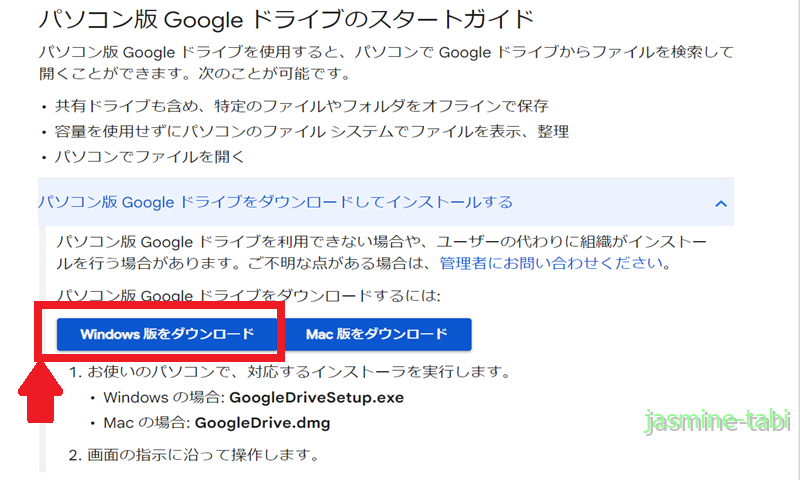The image size is (800, 480).
Task: Click the bullet about 共有ドライブ offline saving
Action: [301, 106]
